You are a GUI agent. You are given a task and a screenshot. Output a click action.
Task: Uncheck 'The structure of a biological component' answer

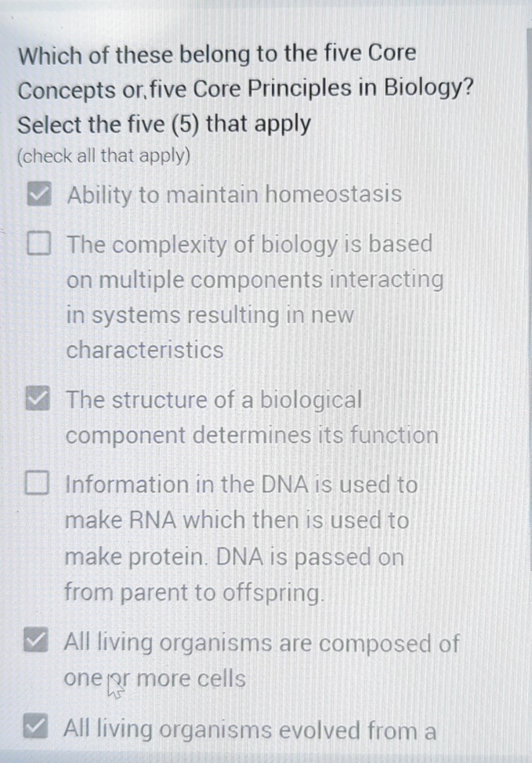click(38, 399)
